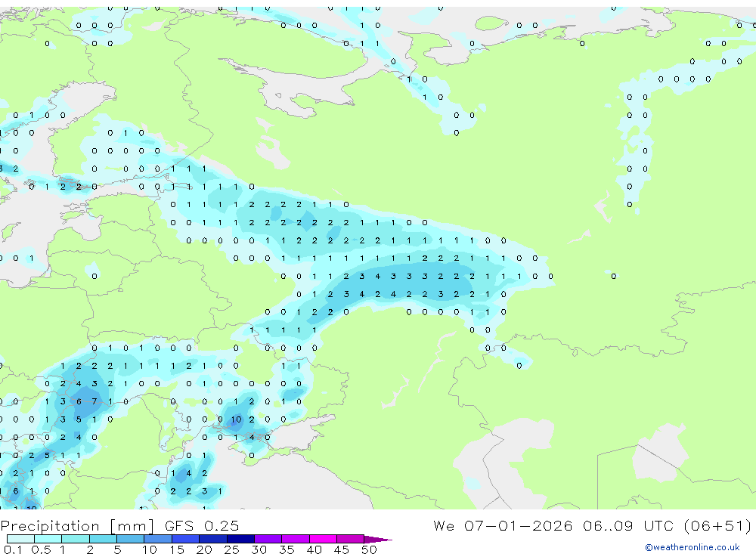Screen dimensions: 756x554
Task: Click the '(06+51)' forecast offset text
Action: pyautogui.click(x=717, y=525)
